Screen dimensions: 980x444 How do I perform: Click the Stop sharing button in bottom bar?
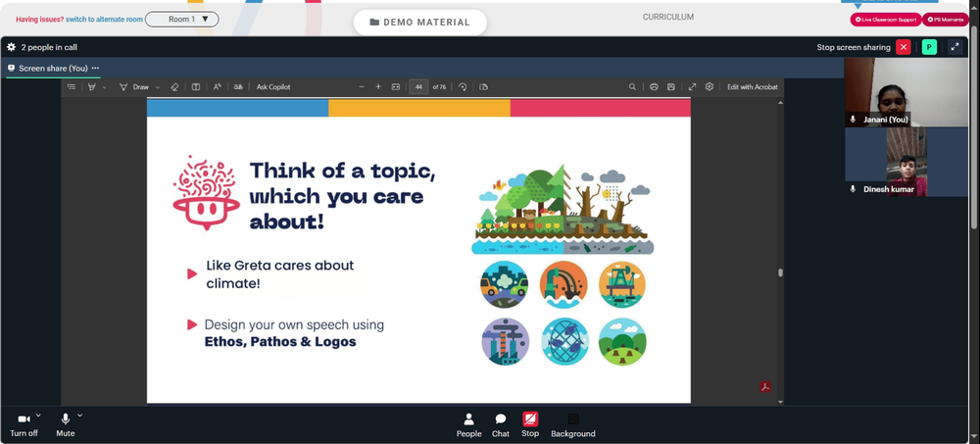pos(530,425)
